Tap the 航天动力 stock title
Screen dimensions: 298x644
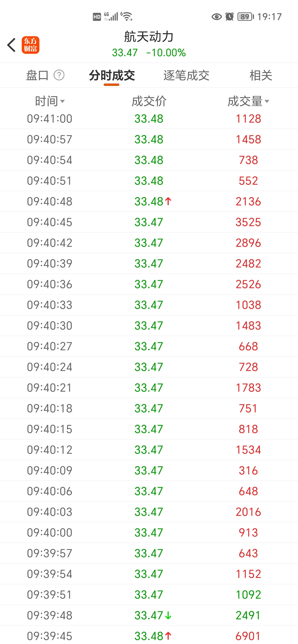coord(149,37)
